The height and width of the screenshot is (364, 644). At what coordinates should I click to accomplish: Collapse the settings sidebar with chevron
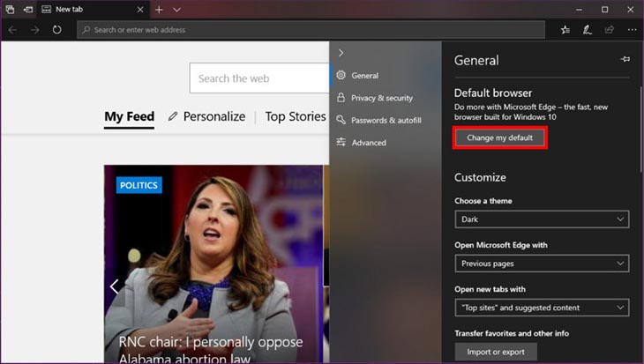coord(341,53)
